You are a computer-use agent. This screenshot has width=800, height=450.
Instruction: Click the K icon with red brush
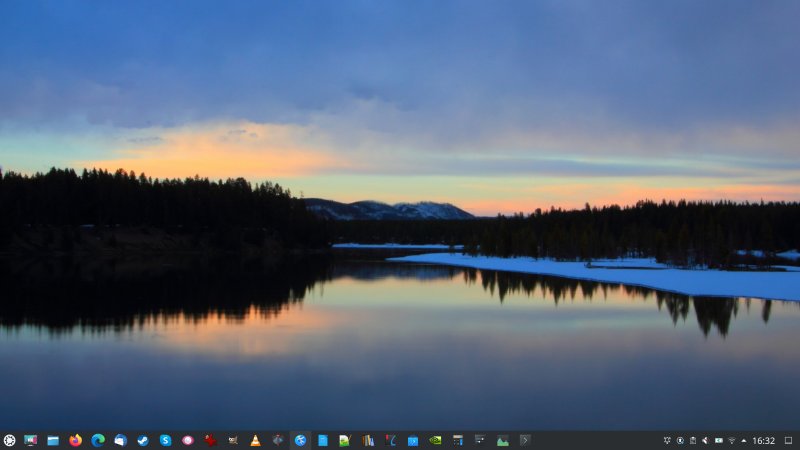pos(390,440)
